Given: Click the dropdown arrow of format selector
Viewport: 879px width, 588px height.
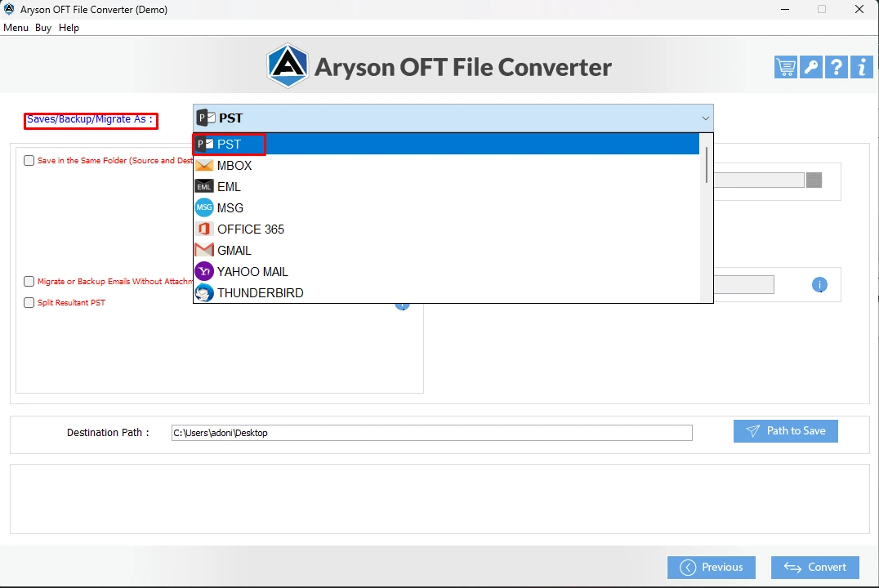Looking at the screenshot, I should coord(705,118).
